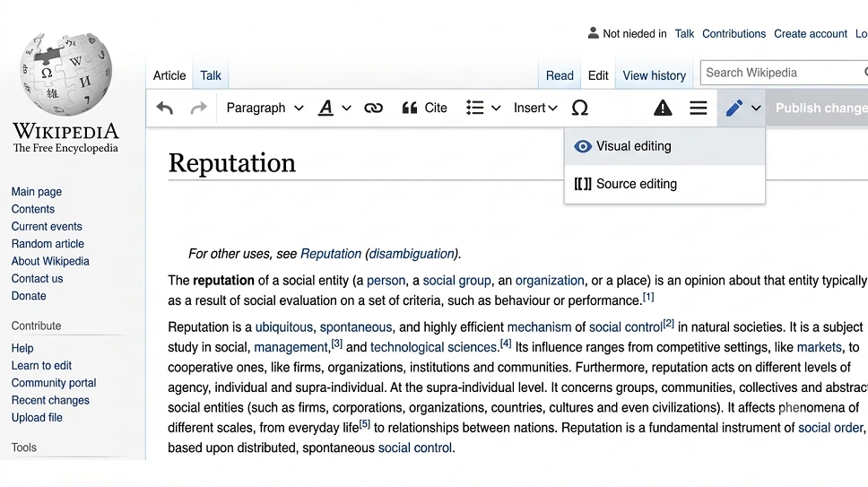Click the Search Wikipedia field
The image size is (868, 487).
click(784, 73)
